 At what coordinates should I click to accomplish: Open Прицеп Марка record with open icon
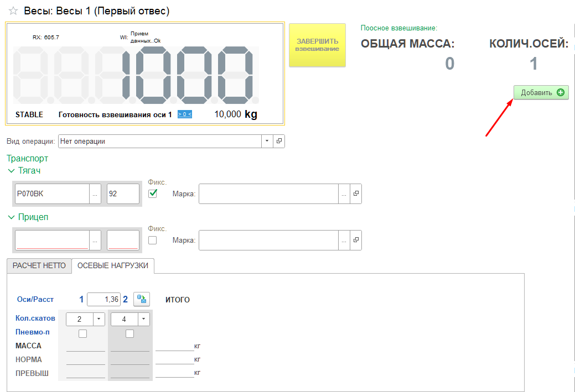click(356, 241)
